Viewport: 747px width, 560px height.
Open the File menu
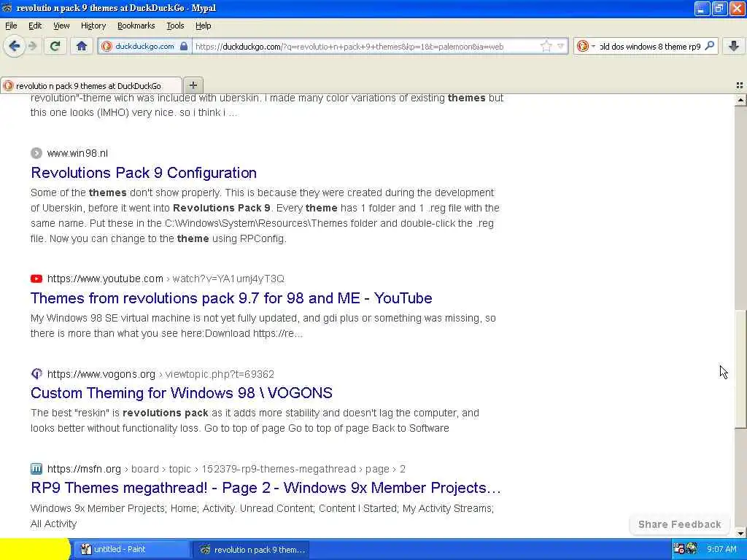[x=11, y=26]
